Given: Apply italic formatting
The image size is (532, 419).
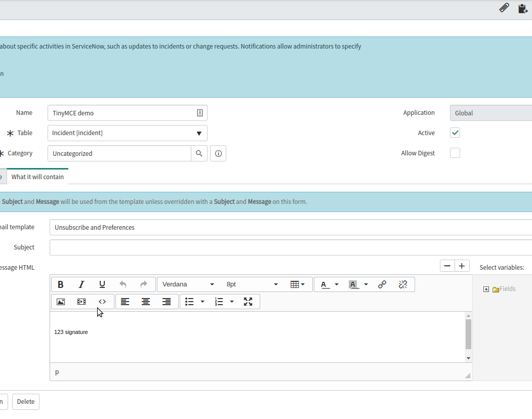Looking at the screenshot, I should 81,284.
